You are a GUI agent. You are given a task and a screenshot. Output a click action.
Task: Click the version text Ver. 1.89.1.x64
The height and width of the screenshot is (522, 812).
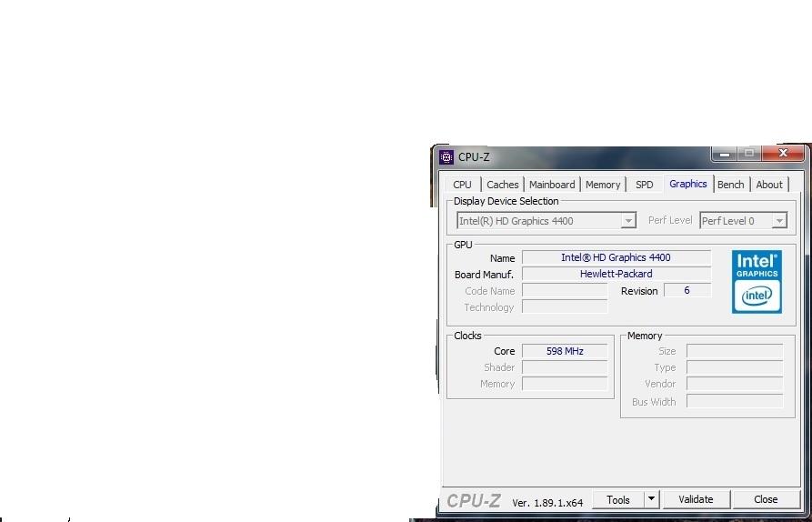[547, 502]
